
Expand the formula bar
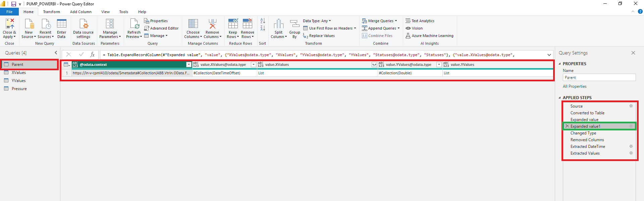point(549,55)
